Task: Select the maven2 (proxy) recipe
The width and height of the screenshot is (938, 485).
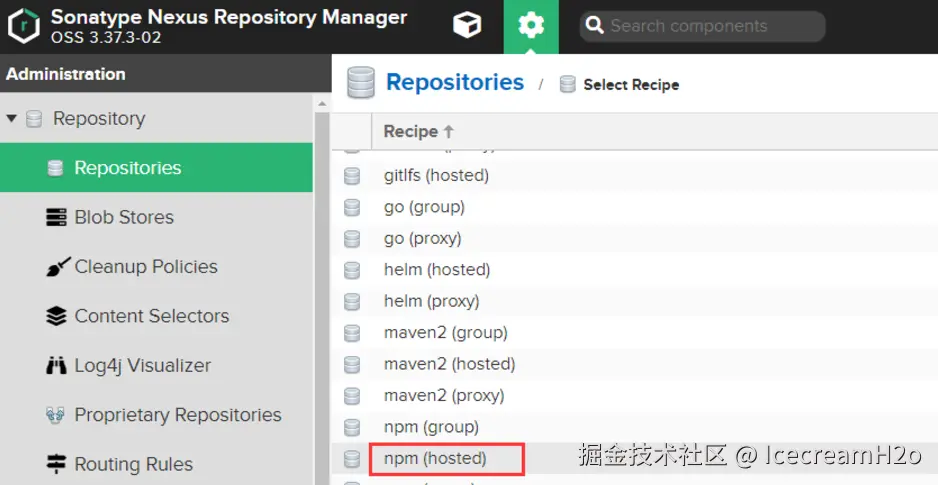Action: pos(444,395)
